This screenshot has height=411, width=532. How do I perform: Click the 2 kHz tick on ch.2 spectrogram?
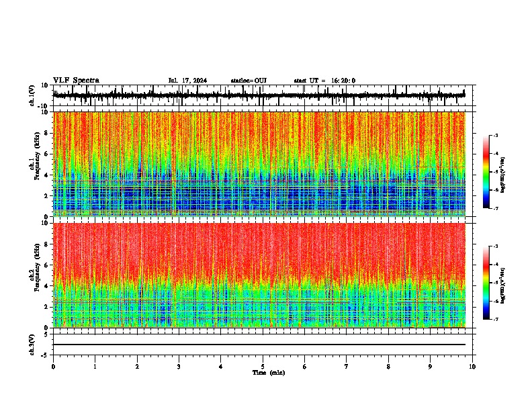pyautogui.click(x=47, y=307)
